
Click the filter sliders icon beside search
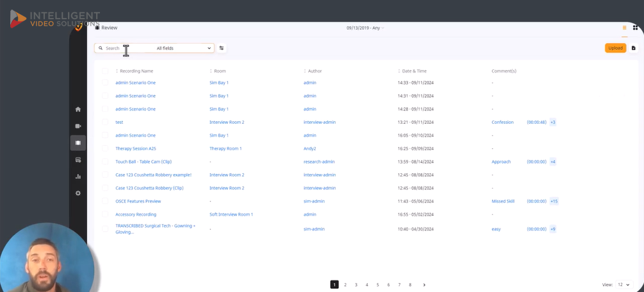(x=222, y=48)
